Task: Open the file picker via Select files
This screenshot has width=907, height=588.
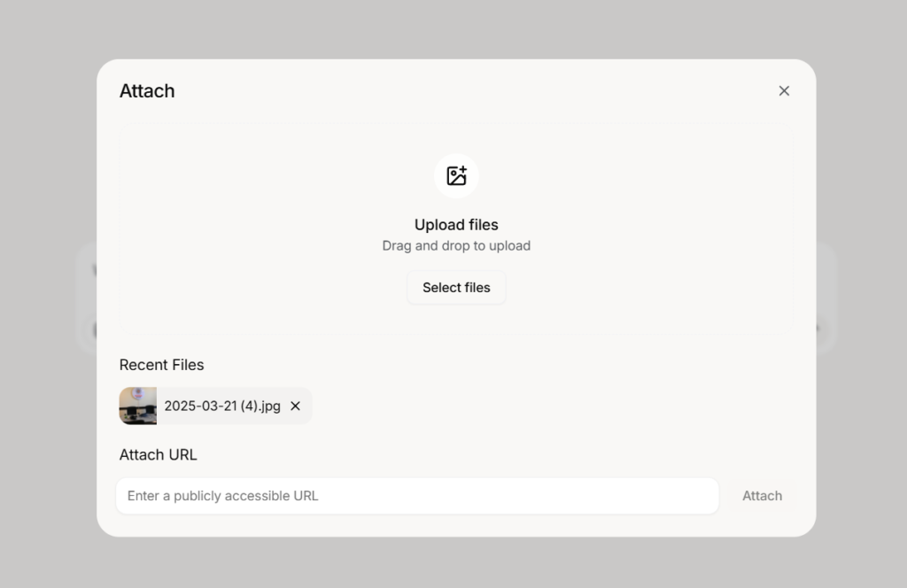Action: (x=456, y=287)
